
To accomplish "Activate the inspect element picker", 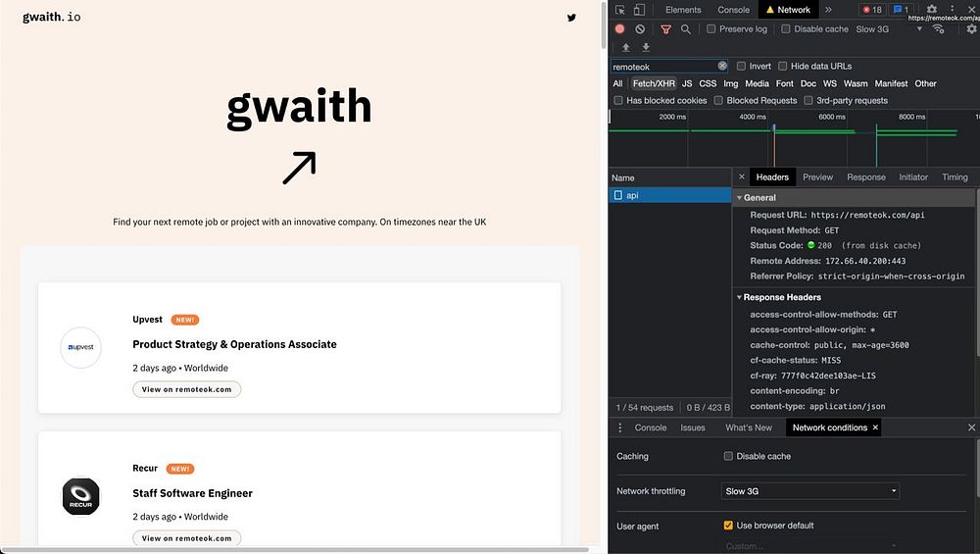I will point(620,10).
